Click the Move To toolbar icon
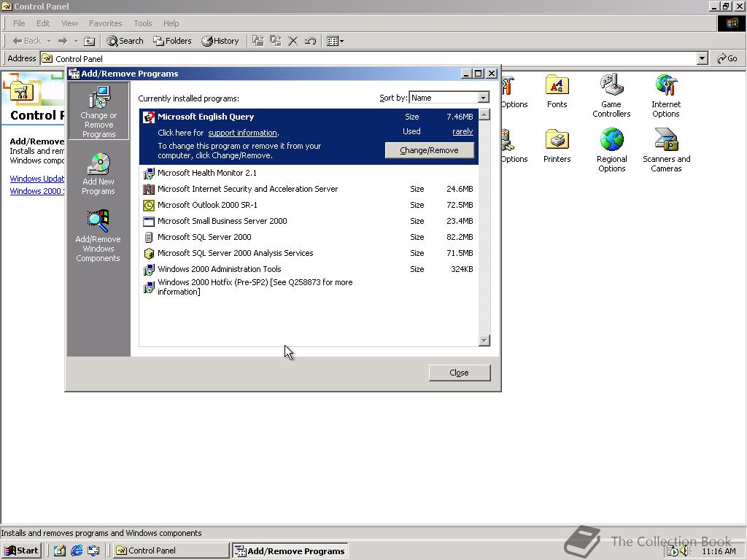The width and height of the screenshot is (747, 560). click(x=258, y=41)
